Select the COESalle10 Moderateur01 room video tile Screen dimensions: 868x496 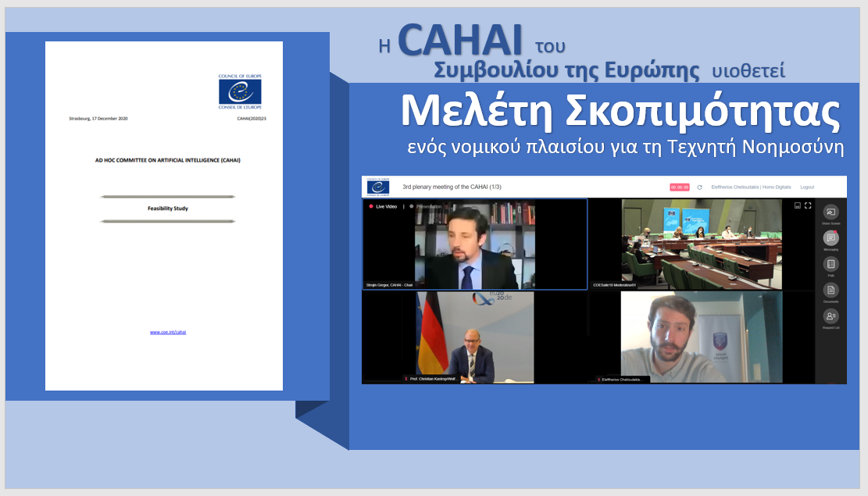[x=702, y=244]
